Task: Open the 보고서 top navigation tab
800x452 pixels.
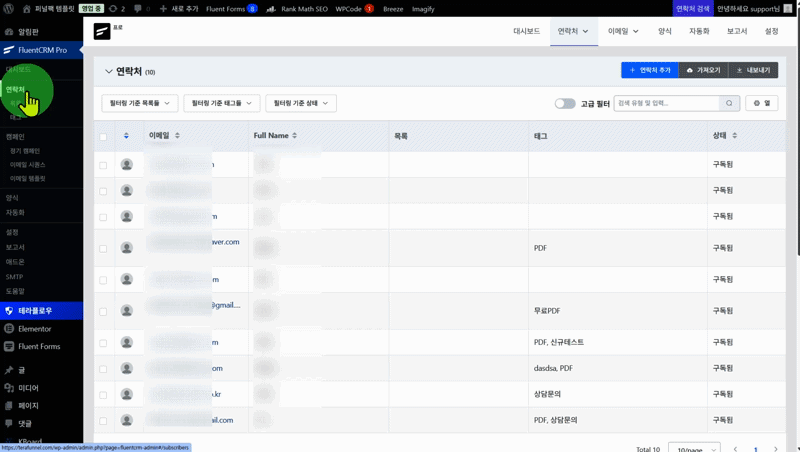Action: (736, 32)
